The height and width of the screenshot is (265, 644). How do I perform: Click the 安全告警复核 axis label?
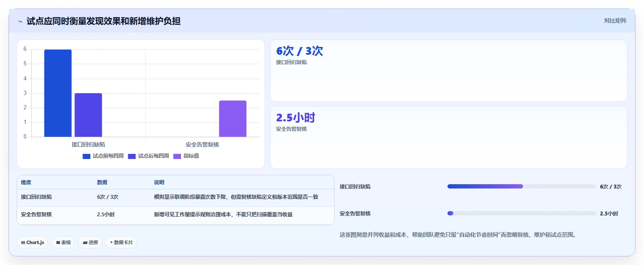[203, 144]
